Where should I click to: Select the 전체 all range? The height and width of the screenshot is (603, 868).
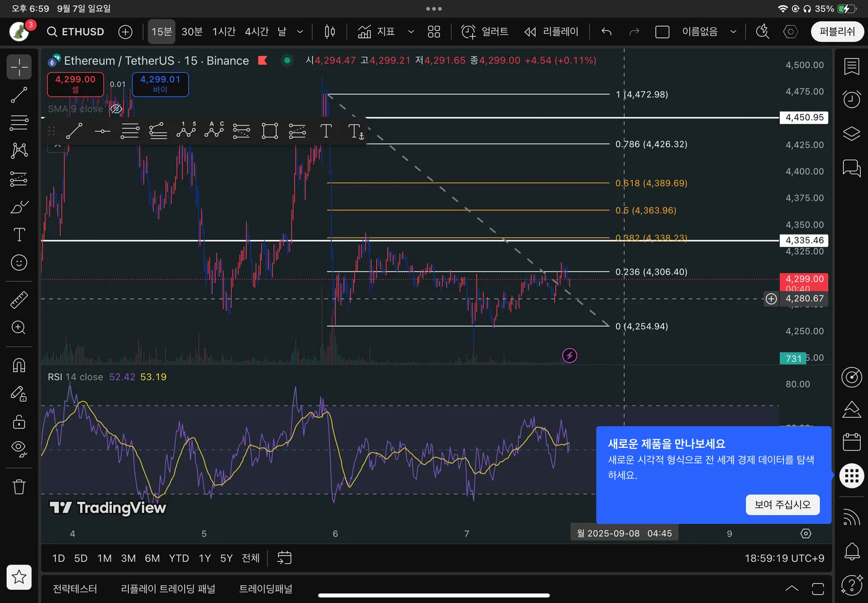coord(251,558)
